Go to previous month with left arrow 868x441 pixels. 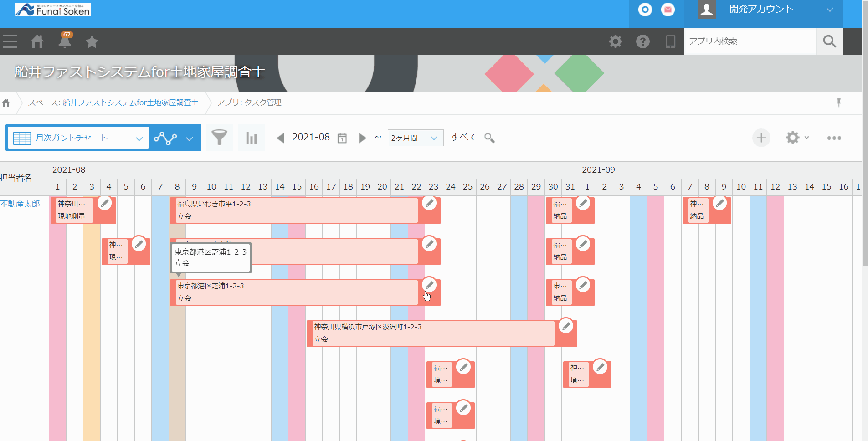tap(281, 138)
